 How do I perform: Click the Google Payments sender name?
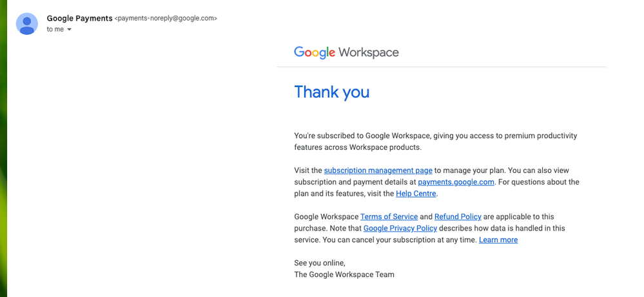coord(80,18)
